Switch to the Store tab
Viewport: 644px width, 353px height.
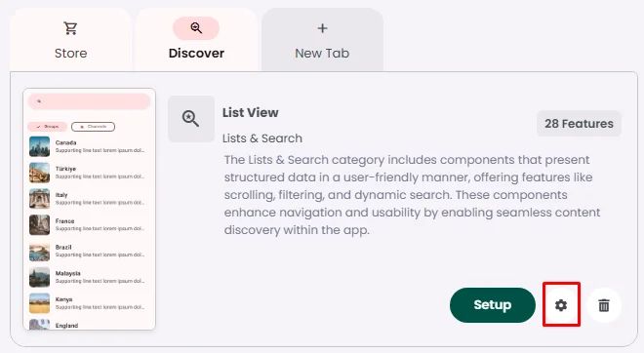pos(70,40)
